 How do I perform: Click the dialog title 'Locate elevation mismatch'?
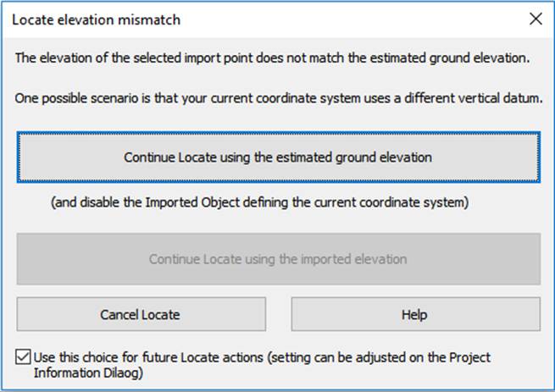[97, 19]
